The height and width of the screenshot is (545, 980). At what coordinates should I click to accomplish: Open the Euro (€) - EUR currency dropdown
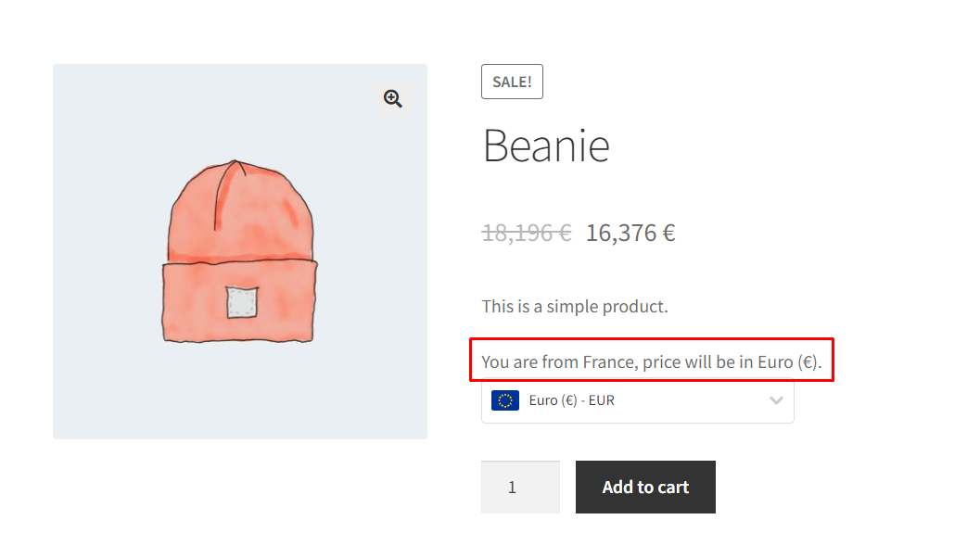[638, 400]
